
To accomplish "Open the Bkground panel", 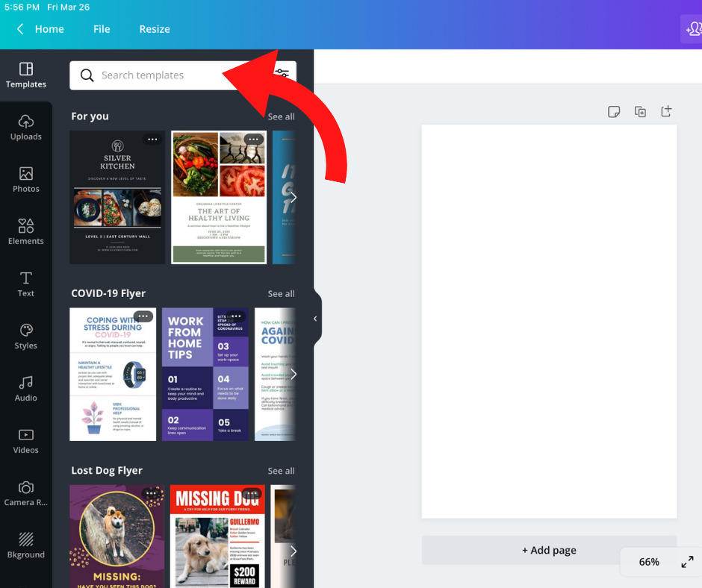I will click(x=26, y=546).
